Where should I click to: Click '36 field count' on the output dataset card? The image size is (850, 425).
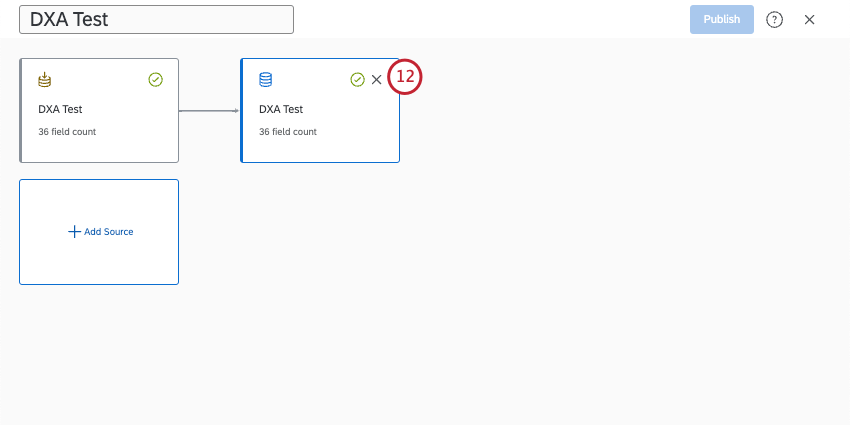tap(288, 132)
